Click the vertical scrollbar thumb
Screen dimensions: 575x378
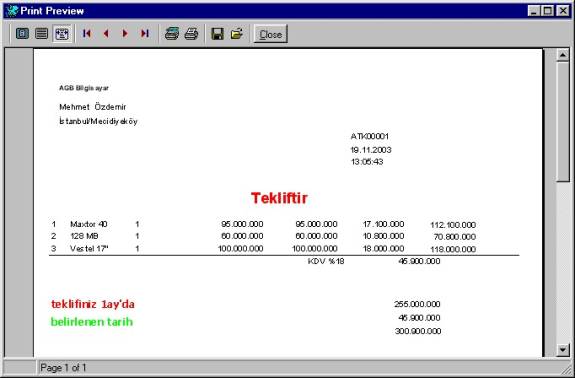563,122
